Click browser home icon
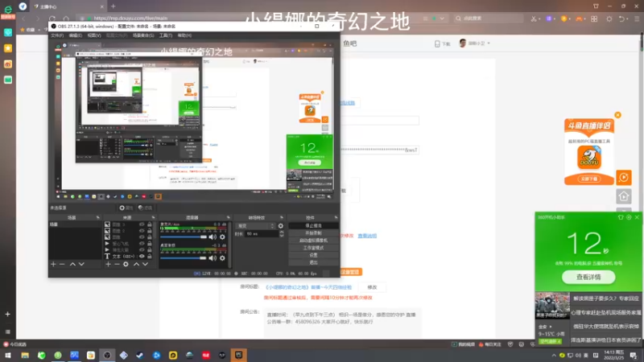 [66, 19]
